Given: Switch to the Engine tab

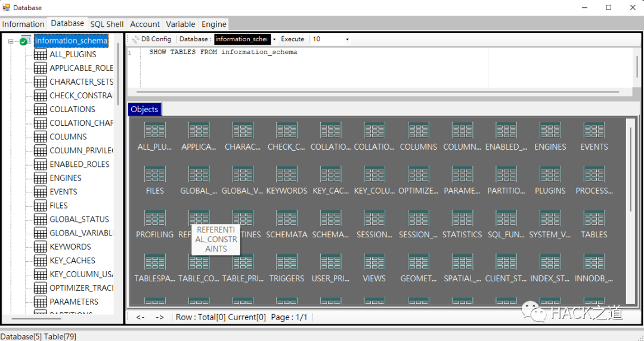Looking at the screenshot, I should [214, 24].
